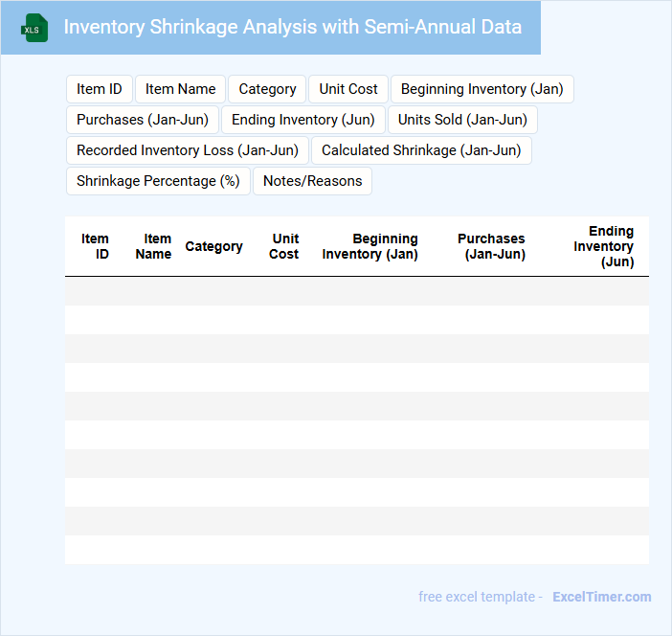
Task: Click the green XLS file icon
Action: (x=35, y=28)
